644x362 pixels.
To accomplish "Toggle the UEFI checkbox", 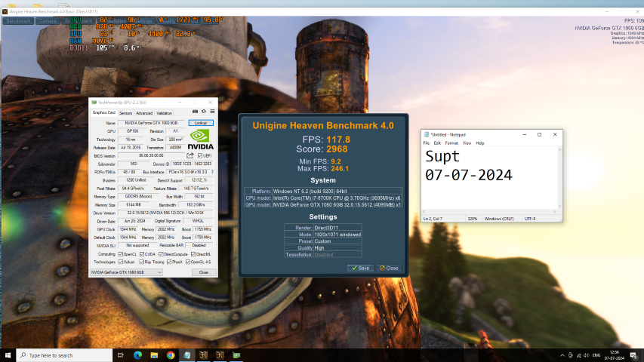I will (x=200, y=156).
